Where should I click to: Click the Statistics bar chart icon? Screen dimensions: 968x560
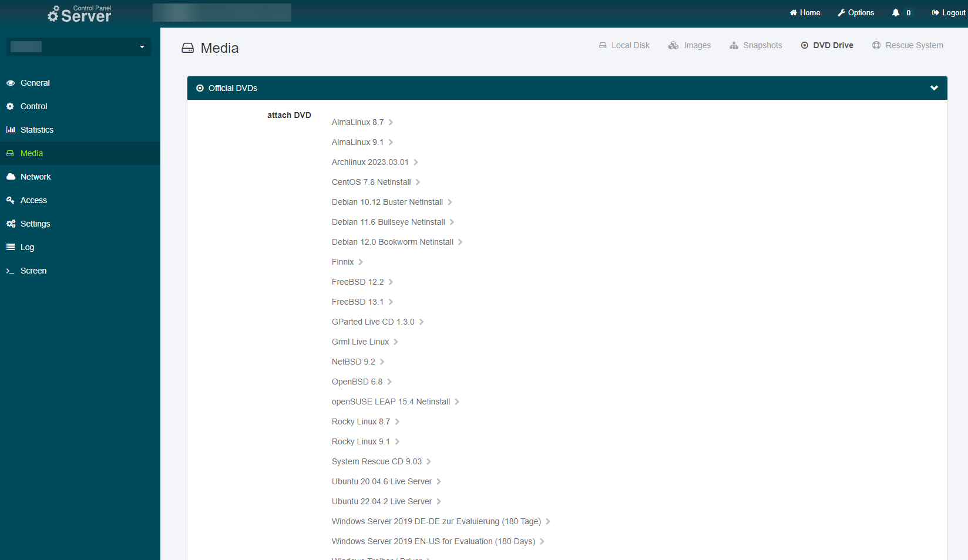pyautogui.click(x=11, y=130)
